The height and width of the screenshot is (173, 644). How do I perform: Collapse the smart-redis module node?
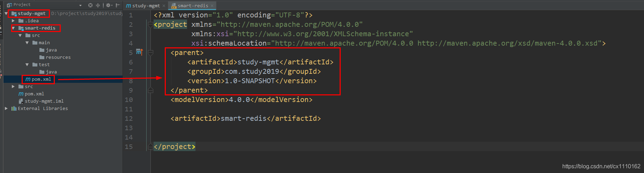click(13, 28)
